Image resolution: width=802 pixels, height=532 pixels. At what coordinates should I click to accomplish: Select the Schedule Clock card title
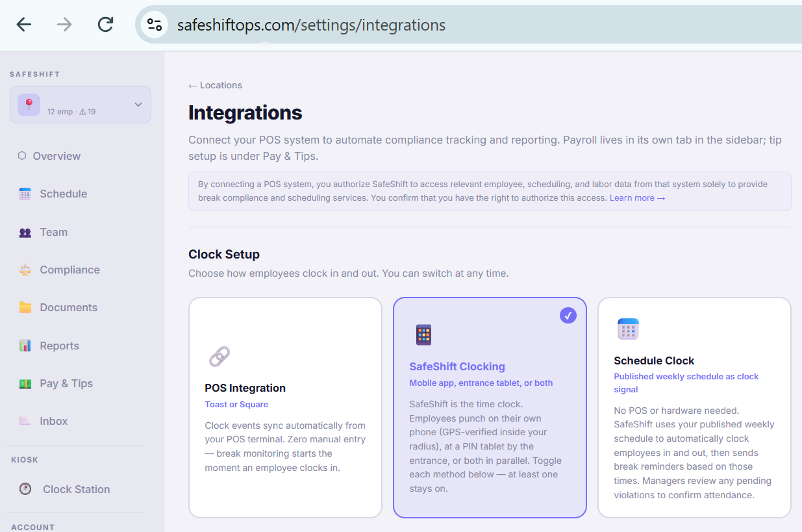pyautogui.click(x=654, y=361)
